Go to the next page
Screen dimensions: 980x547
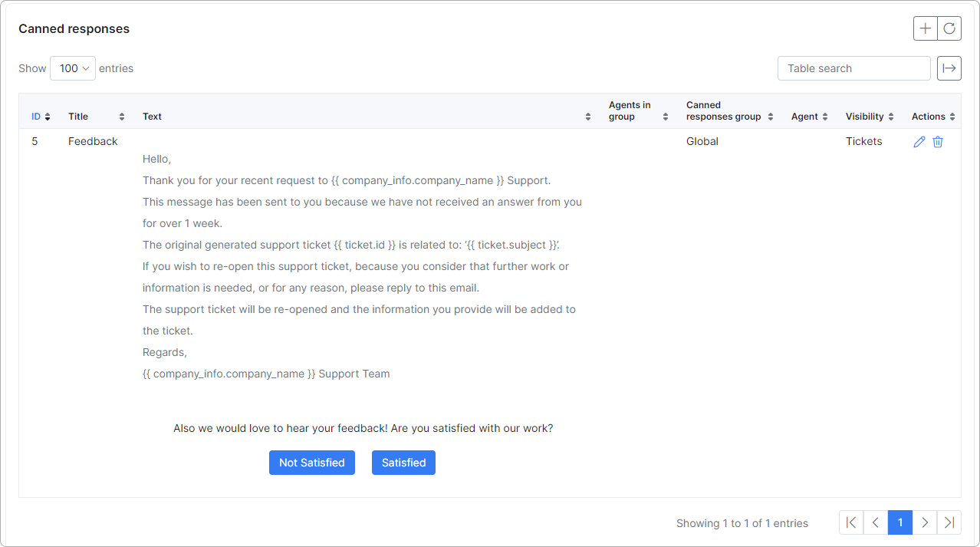925,522
